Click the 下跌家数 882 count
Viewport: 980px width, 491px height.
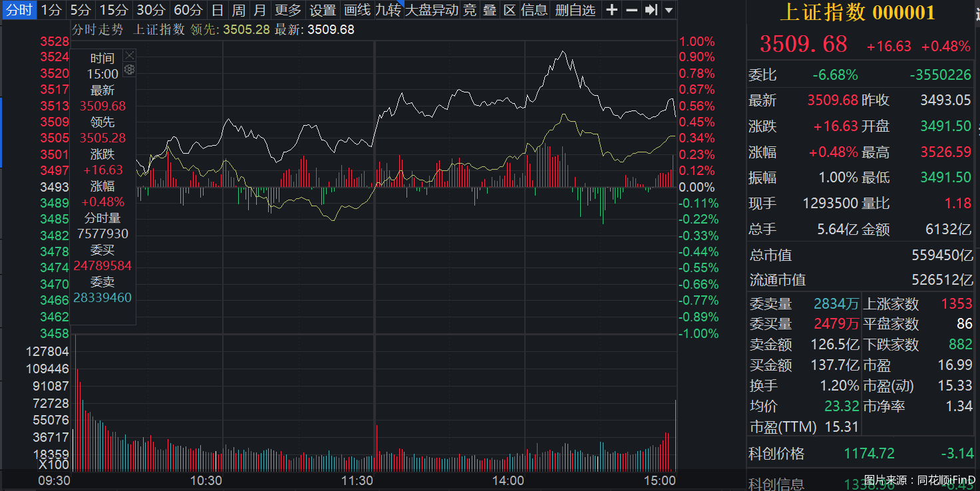(x=961, y=345)
